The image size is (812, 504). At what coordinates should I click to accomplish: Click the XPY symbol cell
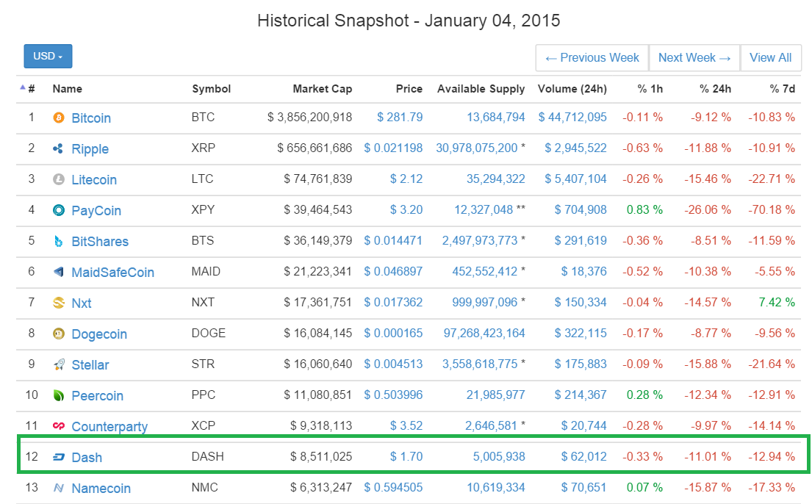(203, 210)
